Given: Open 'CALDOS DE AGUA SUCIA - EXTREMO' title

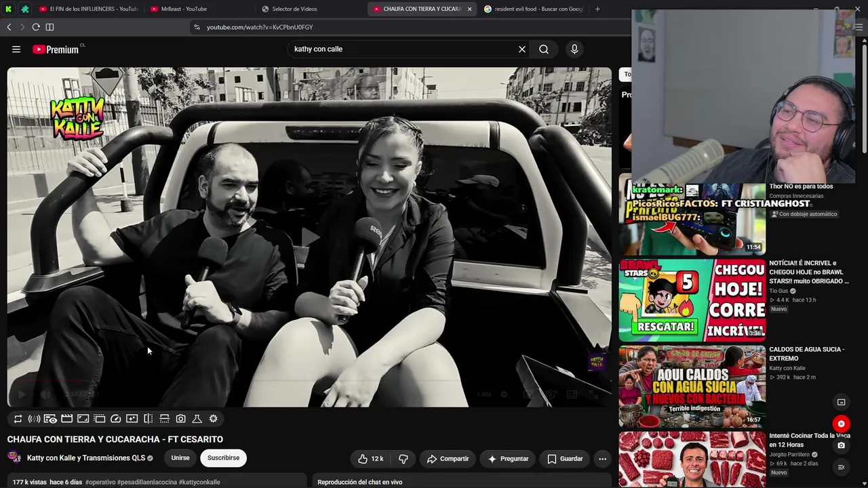Looking at the screenshot, I should coord(806,354).
